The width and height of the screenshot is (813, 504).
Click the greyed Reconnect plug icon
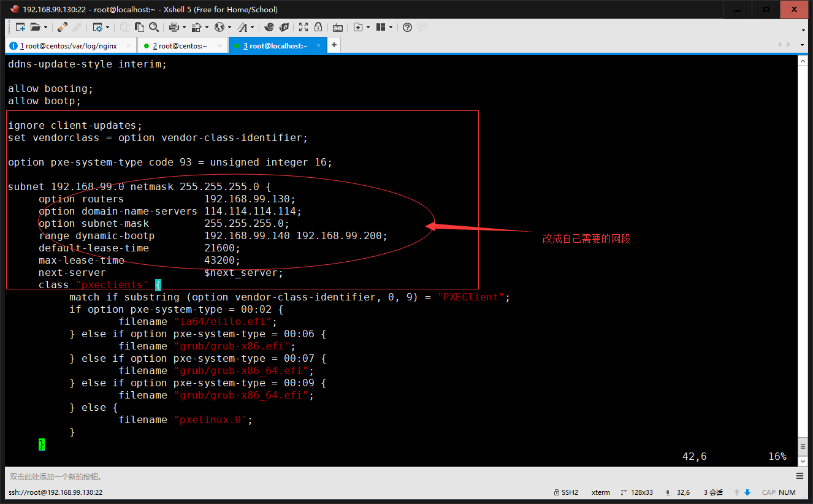(x=77, y=27)
